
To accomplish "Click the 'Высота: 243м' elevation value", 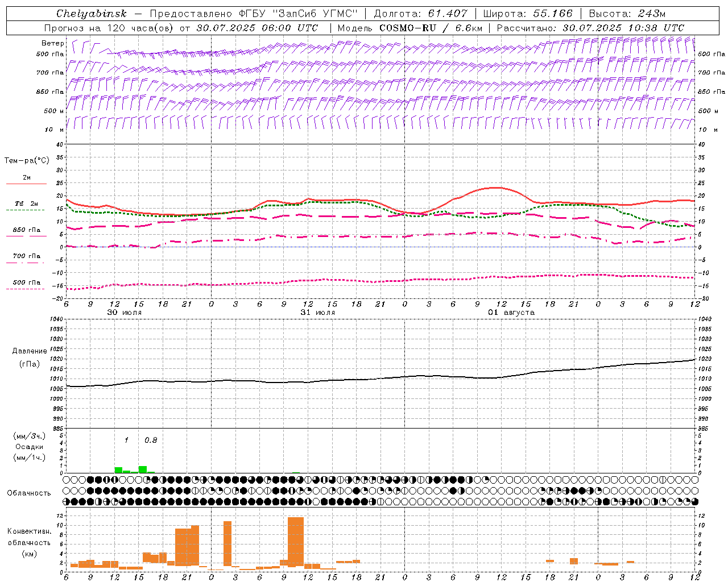I will [627, 14].
